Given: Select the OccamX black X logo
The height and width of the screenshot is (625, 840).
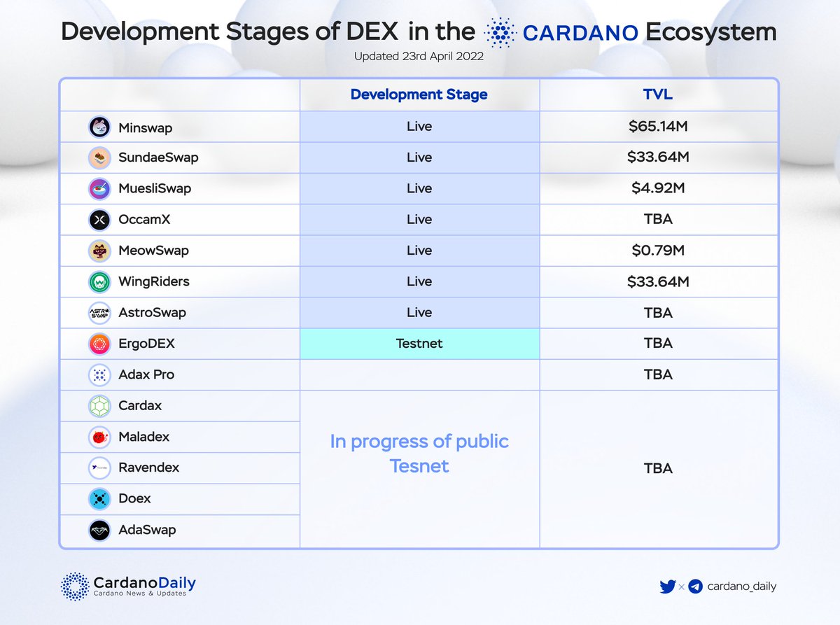Looking at the screenshot, I should 98,219.
